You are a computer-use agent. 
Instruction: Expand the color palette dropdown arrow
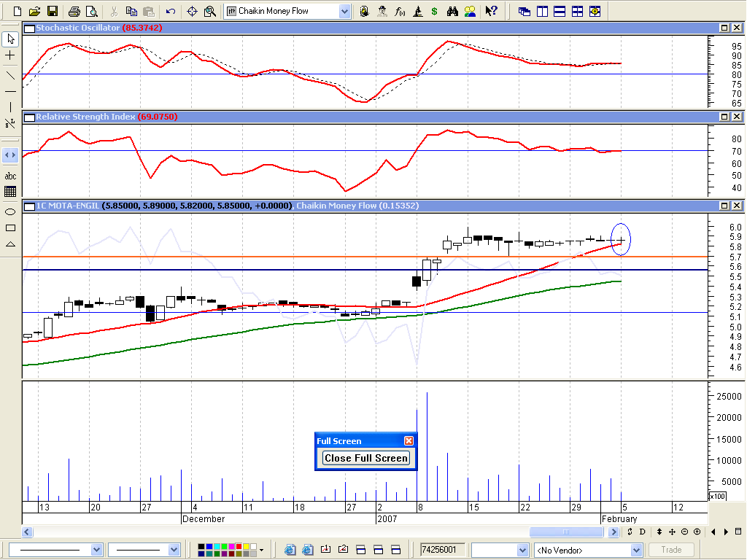261,550
